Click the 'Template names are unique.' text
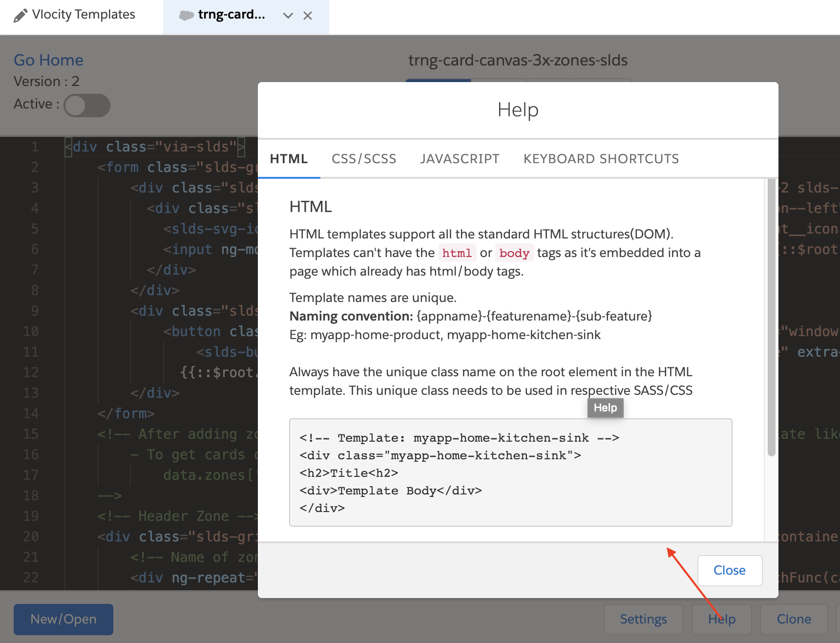 click(x=373, y=298)
